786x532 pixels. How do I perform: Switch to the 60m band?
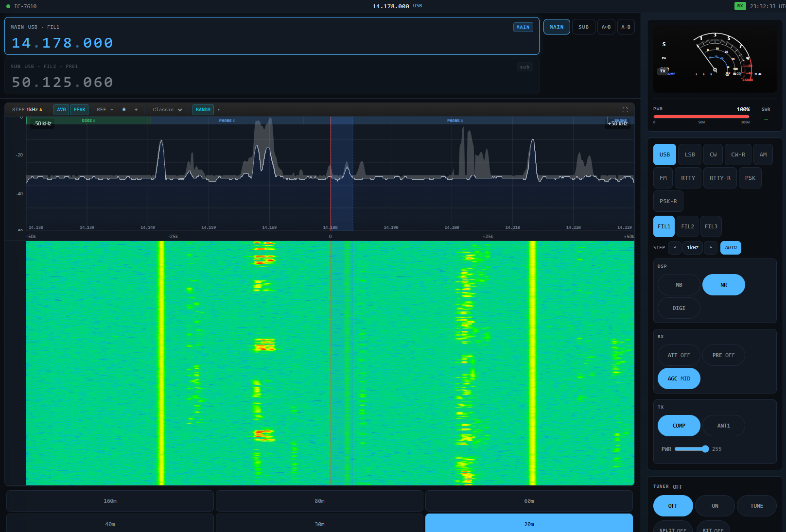point(529,501)
